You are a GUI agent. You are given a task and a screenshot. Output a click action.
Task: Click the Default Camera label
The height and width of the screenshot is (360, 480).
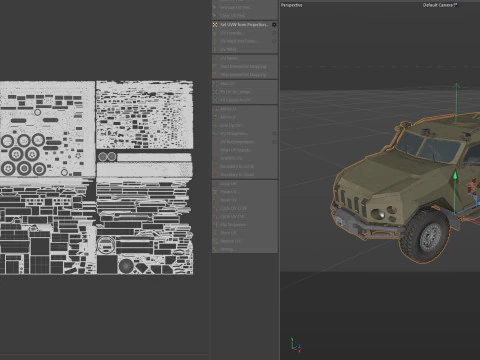point(438,5)
